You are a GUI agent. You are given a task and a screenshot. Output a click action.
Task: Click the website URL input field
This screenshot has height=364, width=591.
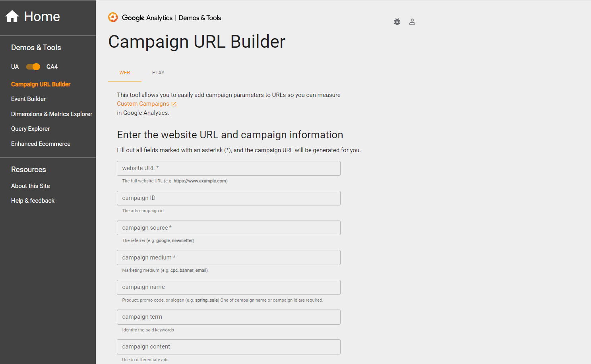coord(229,168)
